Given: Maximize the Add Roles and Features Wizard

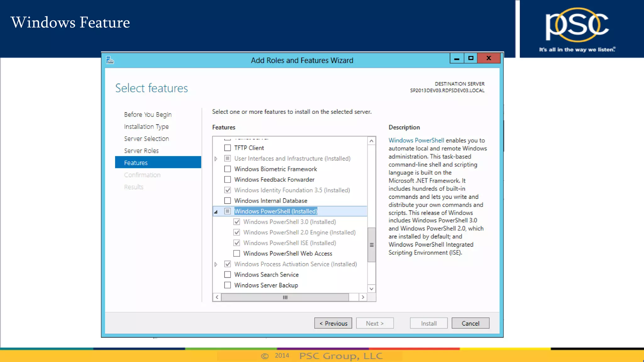Looking at the screenshot, I should [x=471, y=58].
